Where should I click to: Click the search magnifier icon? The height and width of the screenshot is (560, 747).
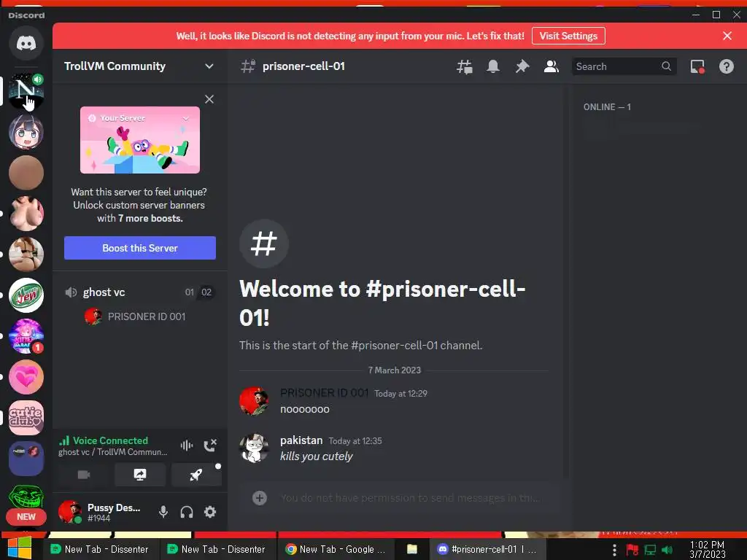coord(667,66)
